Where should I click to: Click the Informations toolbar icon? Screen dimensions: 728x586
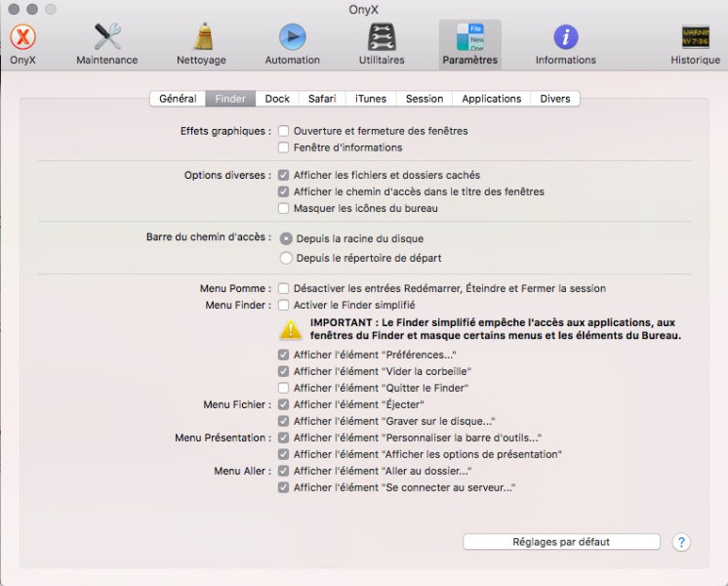pos(565,38)
